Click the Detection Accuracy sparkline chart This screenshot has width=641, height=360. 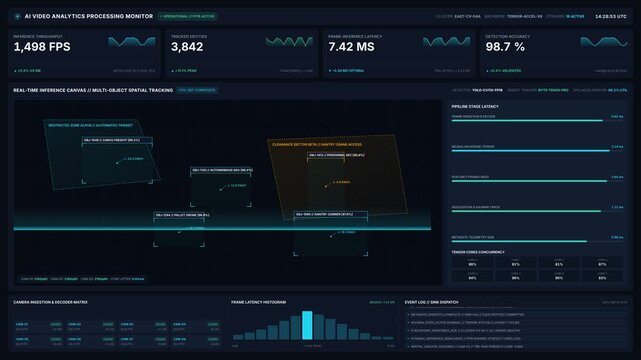pos(604,42)
